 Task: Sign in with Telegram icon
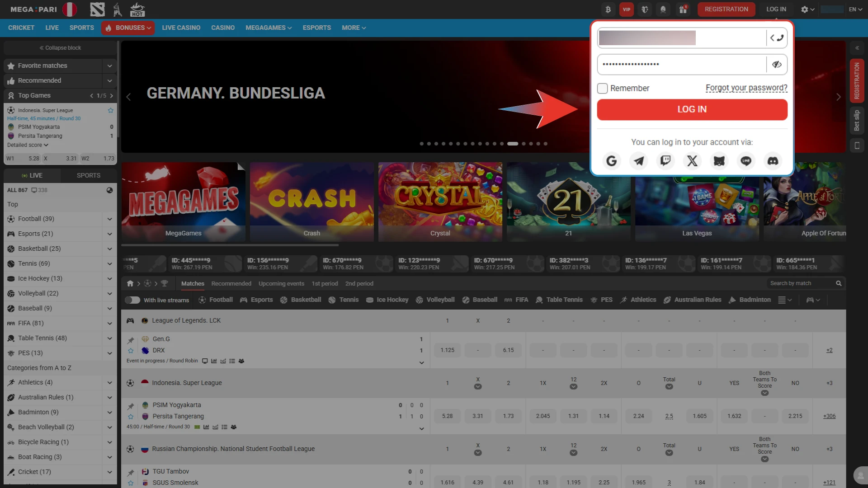click(x=638, y=161)
